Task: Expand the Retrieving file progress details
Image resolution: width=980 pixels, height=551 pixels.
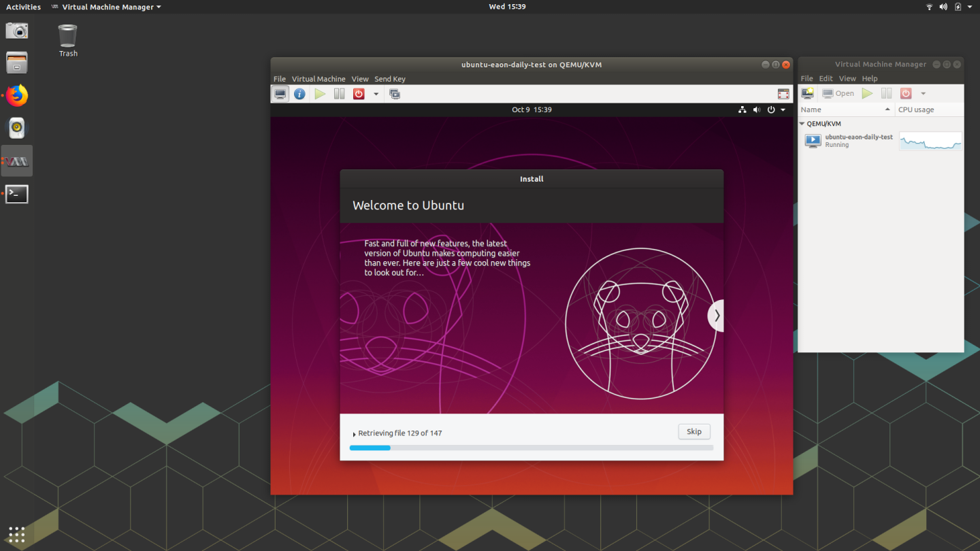Action: coord(354,433)
